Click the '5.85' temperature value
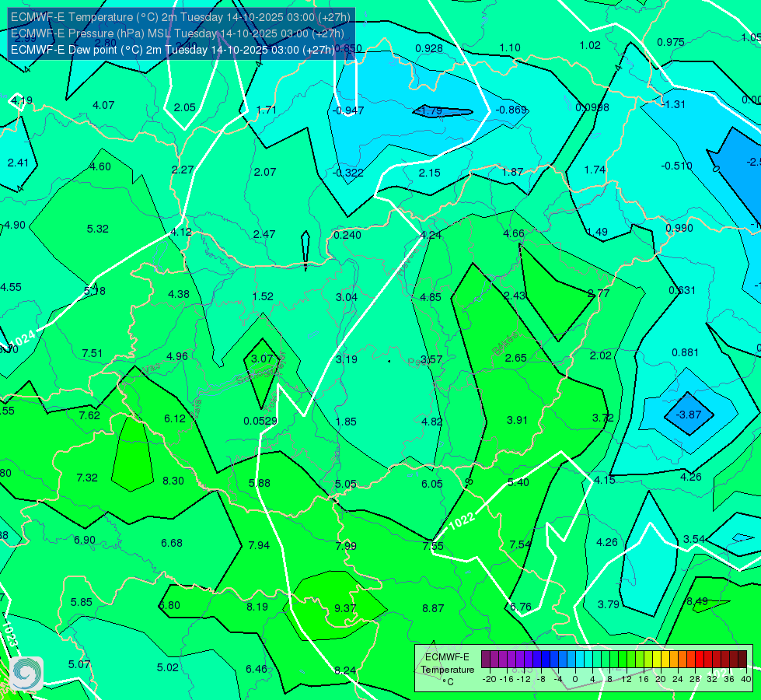The height and width of the screenshot is (700, 761). point(82,602)
